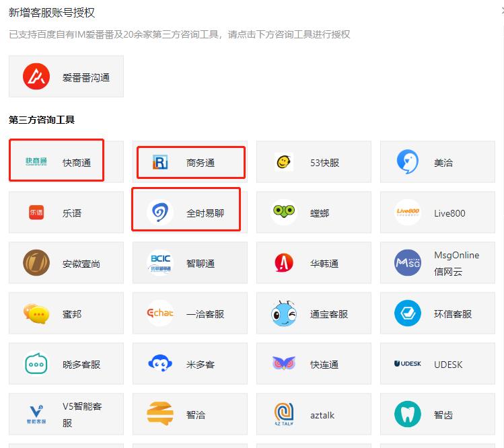Click the V5智能客服 text label

click(x=82, y=414)
